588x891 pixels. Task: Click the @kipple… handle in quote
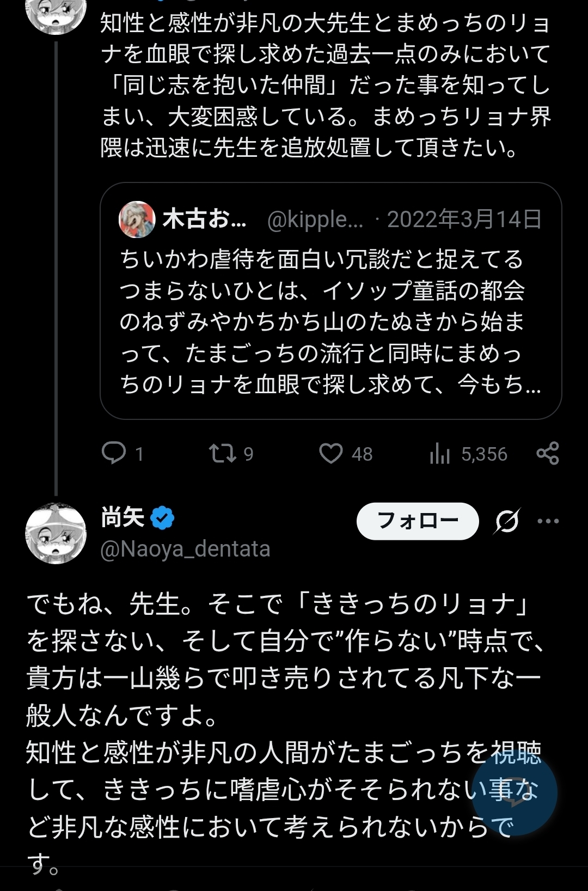coord(315,219)
